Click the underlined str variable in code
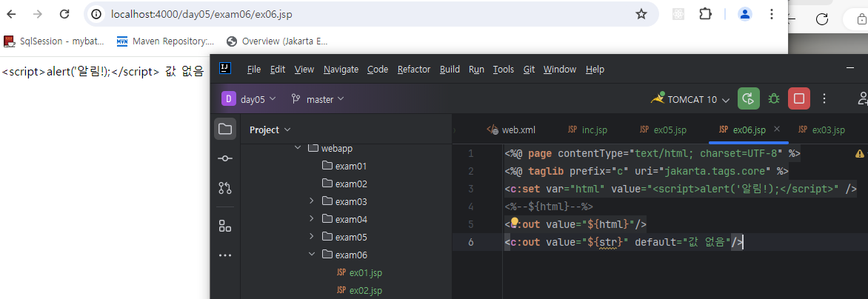868x299 pixels. tap(609, 242)
